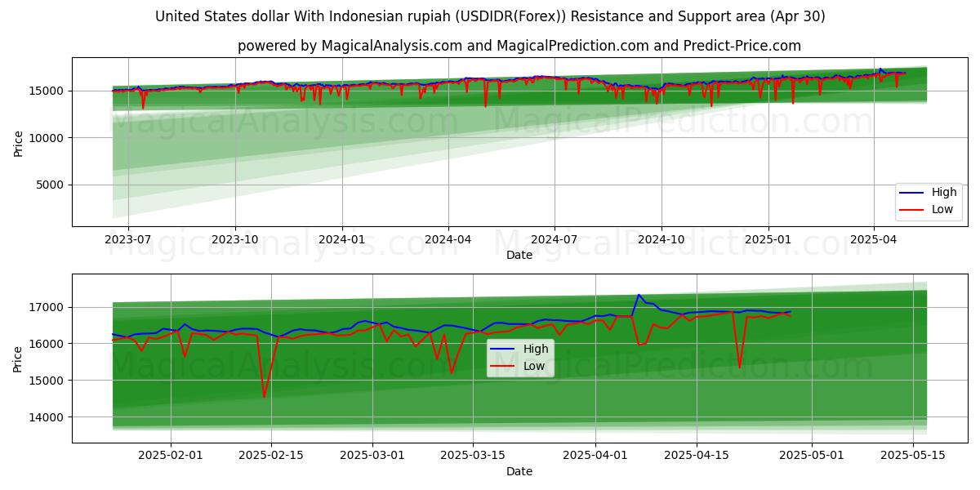Image resolution: width=980 pixels, height=490 pixels.
Task: Click the mid-February low dip on bottom chart
Action: click(264, 395)
